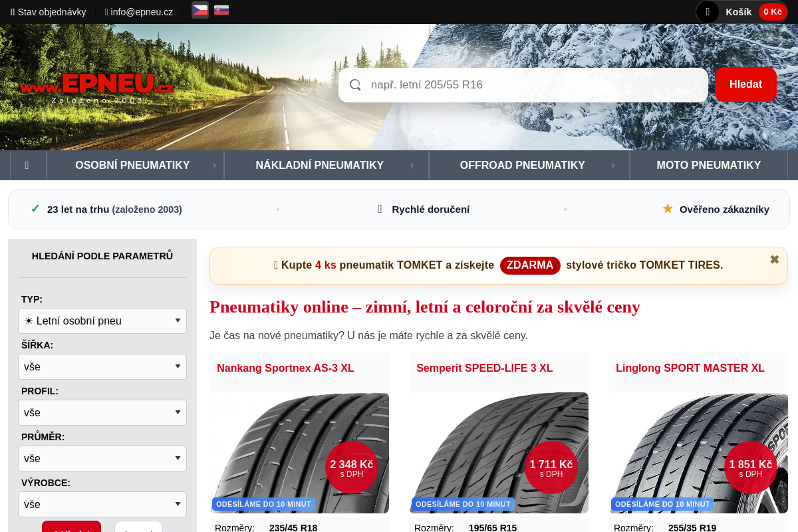
Task: Click the Rychlé doručení text
Action: [430, 209]
